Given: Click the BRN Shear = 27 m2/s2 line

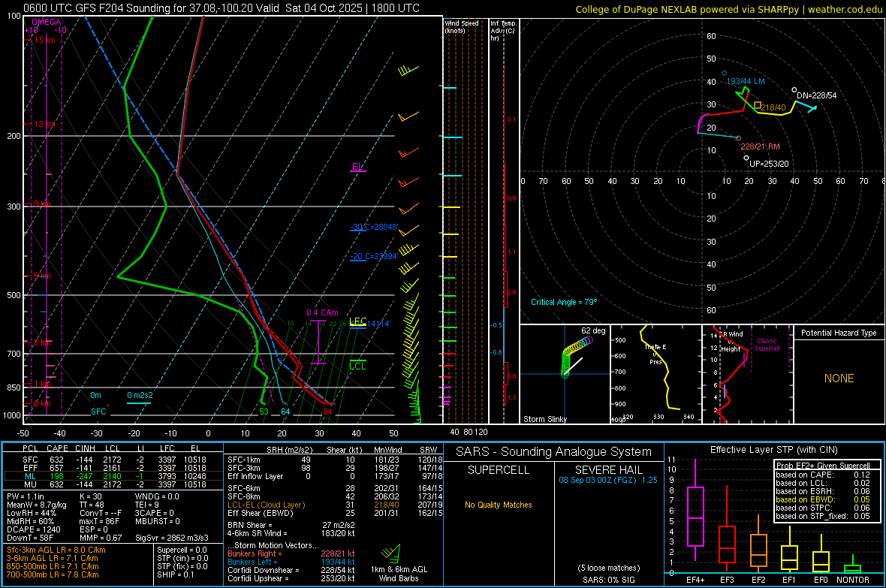Looking at the screenshot, I should point(291,525).
